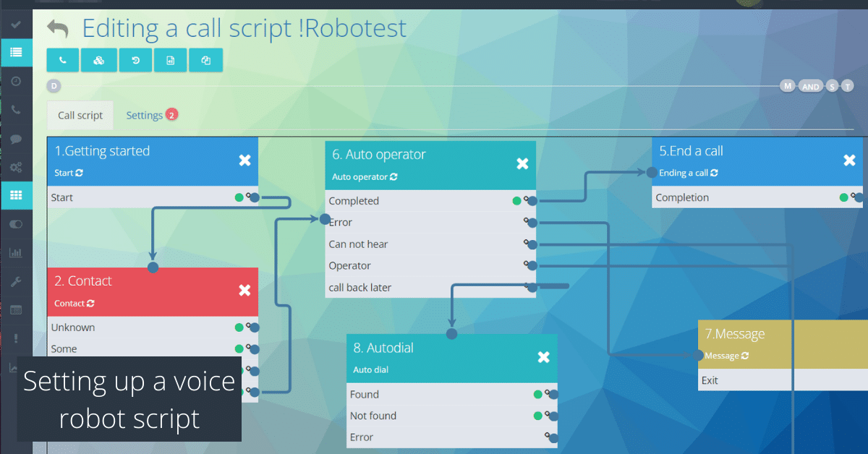Click the stacked cubes toolbar button

99,61
